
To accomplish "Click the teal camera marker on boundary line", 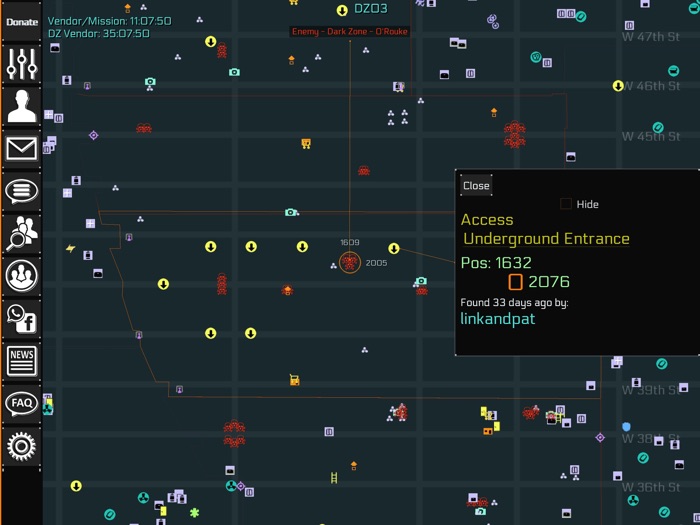I will [x=291, y=212].
